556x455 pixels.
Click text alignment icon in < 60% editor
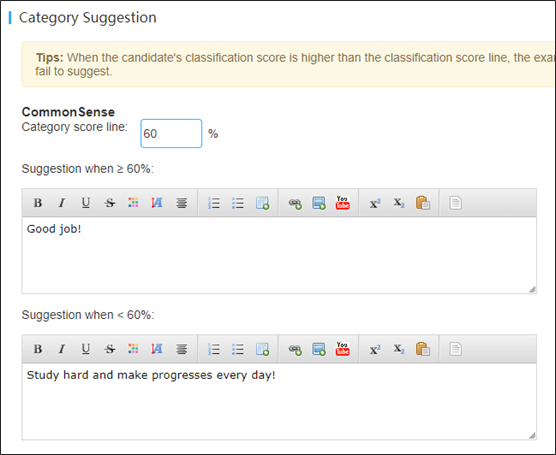[x=182, y=349]
